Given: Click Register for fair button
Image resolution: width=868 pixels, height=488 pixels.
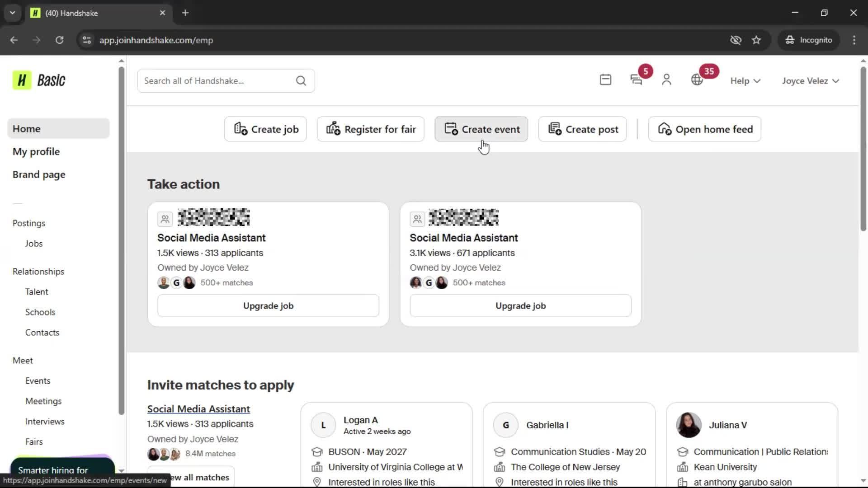Looking at the screenshot, I should click(x=370, y=129).
